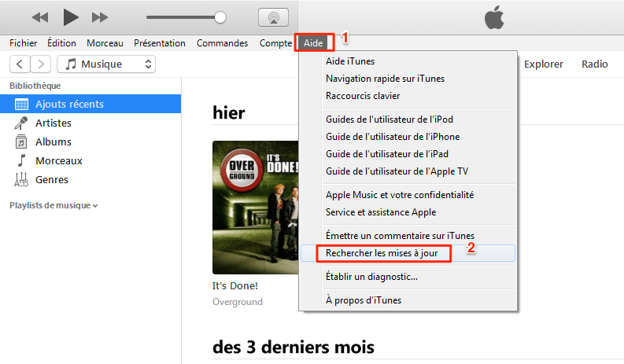Open the Compte menu

[x=275, y=43]
